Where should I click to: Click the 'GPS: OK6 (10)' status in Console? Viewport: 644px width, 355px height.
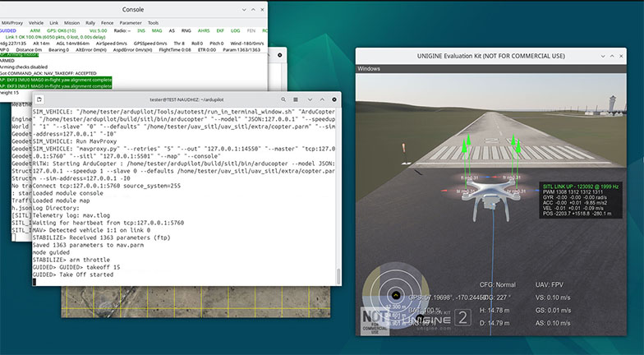click(61, 31)
